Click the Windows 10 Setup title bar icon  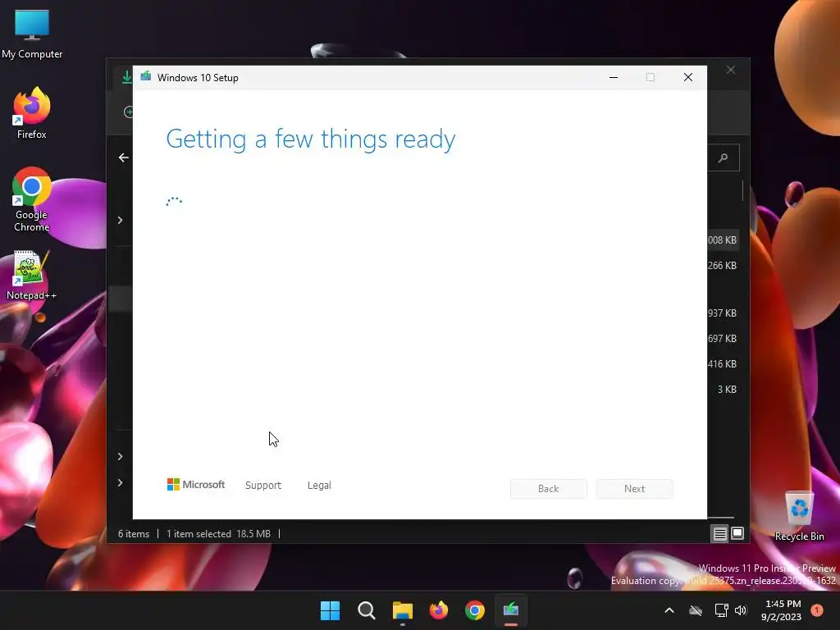tap(146, 76)
